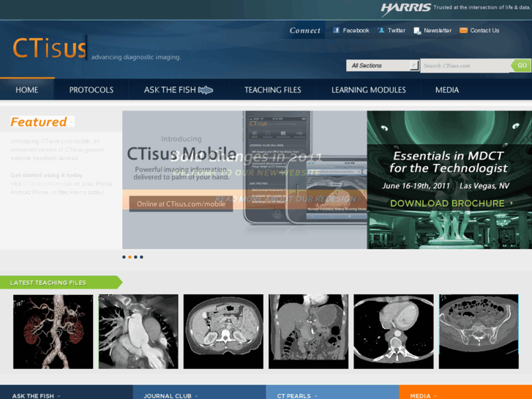Click the green GO search button
This screenshot has height=399, width=532.
522,65
